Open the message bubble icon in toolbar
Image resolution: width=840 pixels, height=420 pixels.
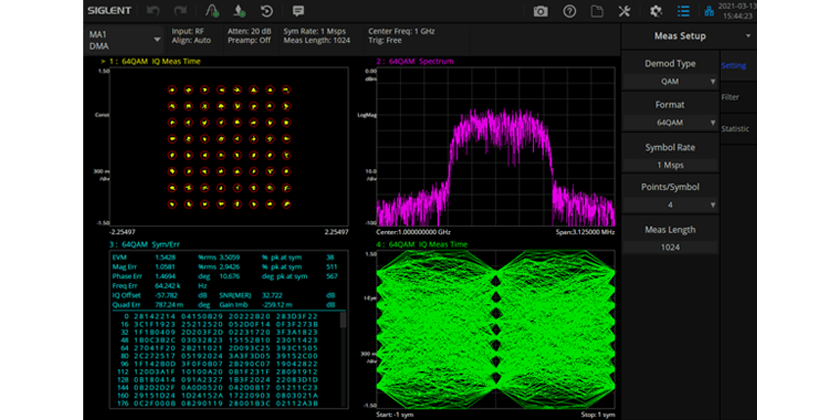tap(298, 11)
